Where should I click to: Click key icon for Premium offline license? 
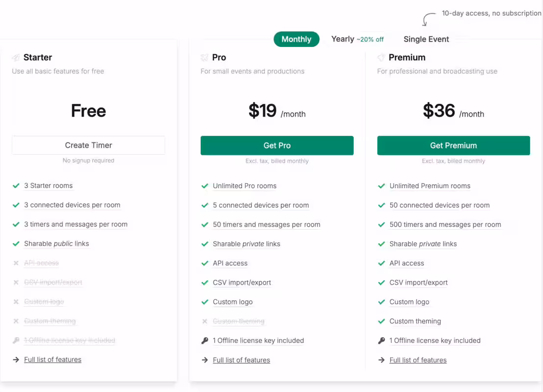click(381, 341)
